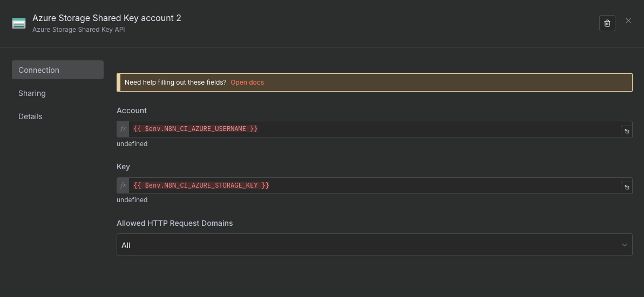Viewport: 644px width, 297px height.
Task: Open the Allowed HTTP Request Domains dropdown
Action: tap(367, 245)
